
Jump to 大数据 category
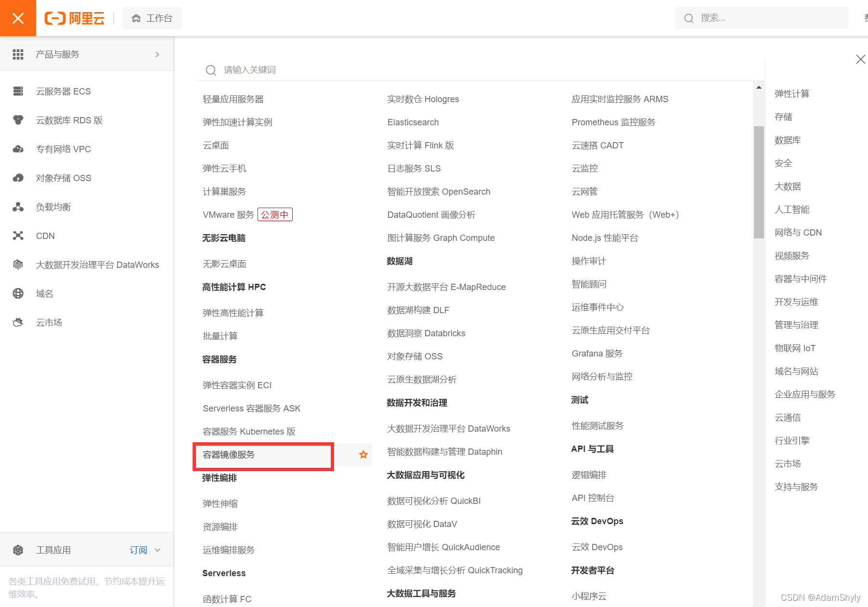pyautogui.click(x=788, y=186)
